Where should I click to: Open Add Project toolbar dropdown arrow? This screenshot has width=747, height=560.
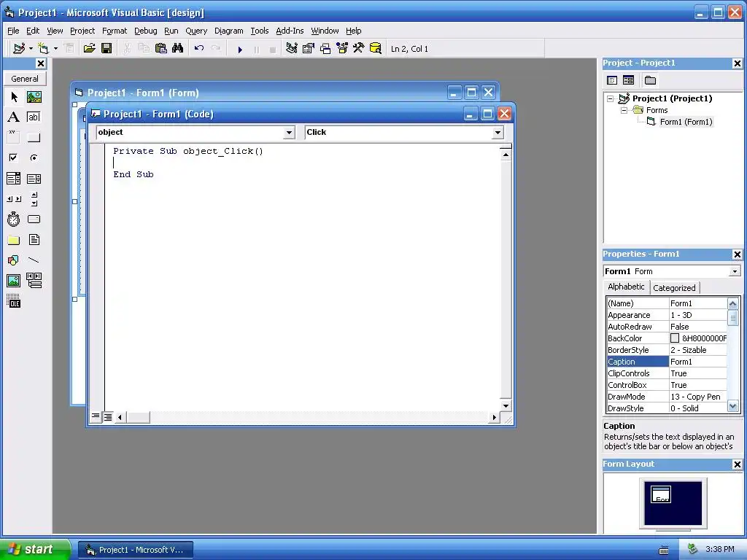click(x=31, y=49)
